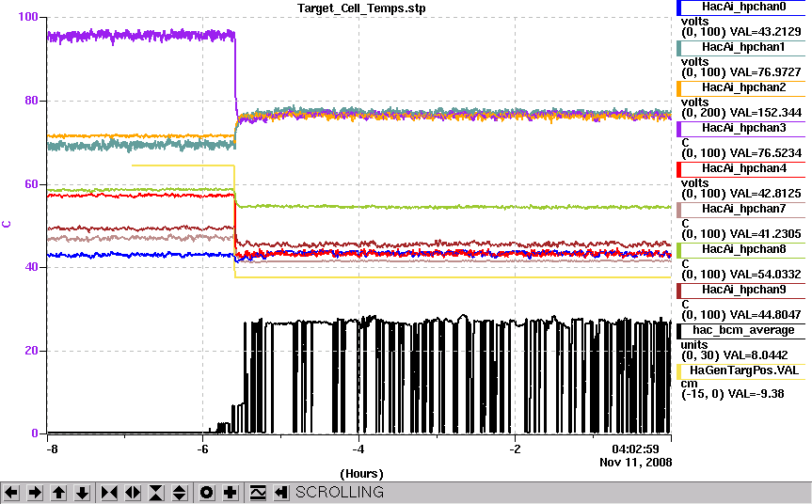Click the VAL=42.8125 readout
This screenshot has height=504, width=812.
tap(764, 193)
